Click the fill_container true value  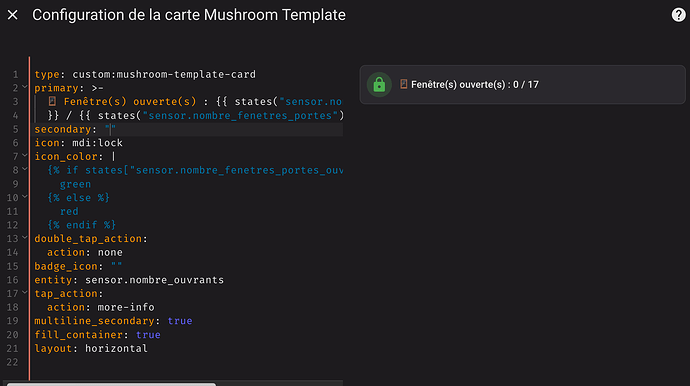(148, 335)
